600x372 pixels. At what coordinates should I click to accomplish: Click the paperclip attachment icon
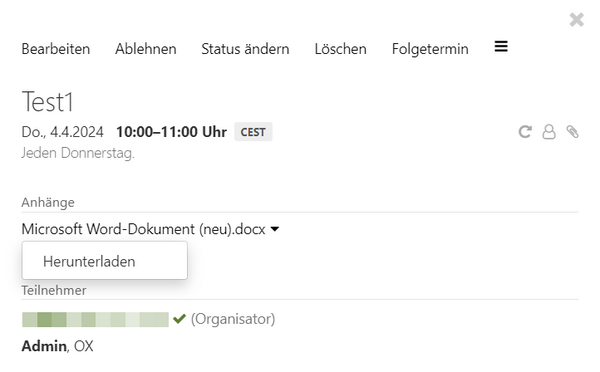tap(572, 132)
